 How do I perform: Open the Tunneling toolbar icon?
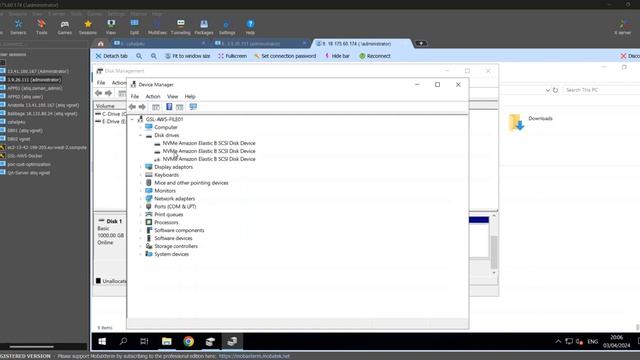click(180, 27)
